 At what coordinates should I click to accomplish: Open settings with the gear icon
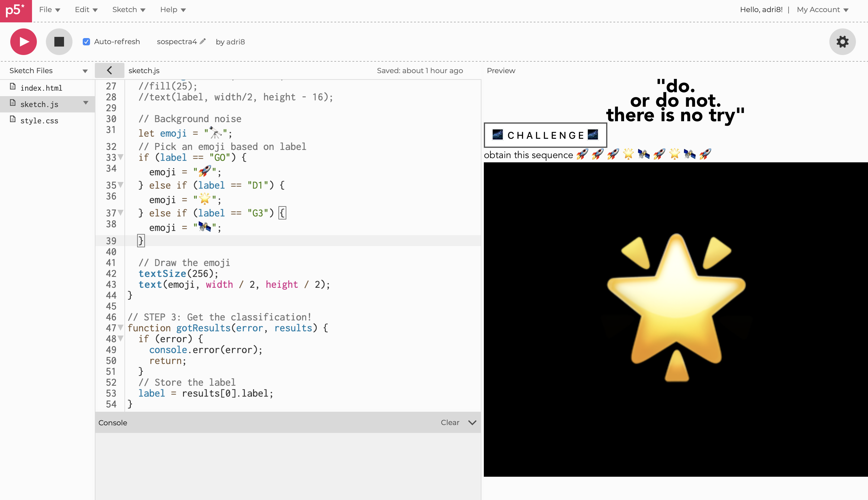[x=842, y=41]
